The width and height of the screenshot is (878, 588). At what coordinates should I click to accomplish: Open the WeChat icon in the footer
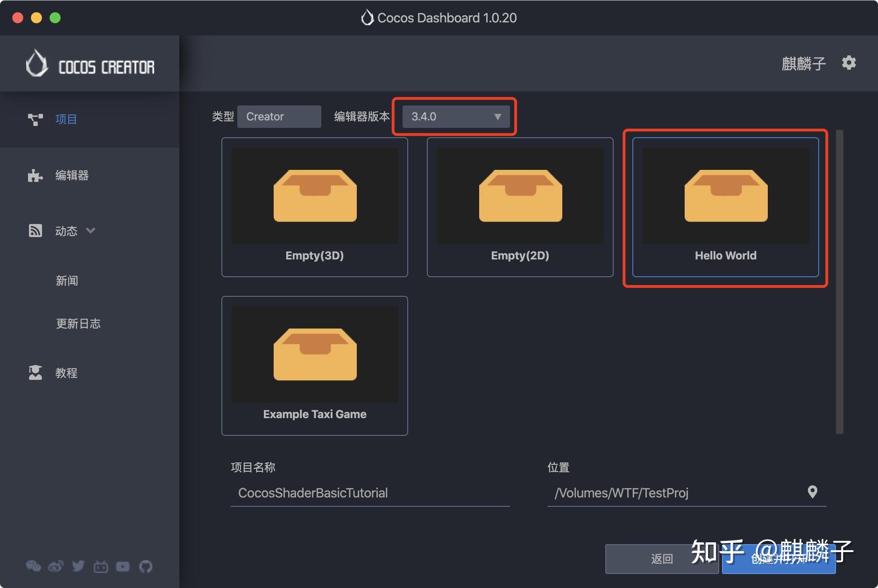tap(33, 566)
